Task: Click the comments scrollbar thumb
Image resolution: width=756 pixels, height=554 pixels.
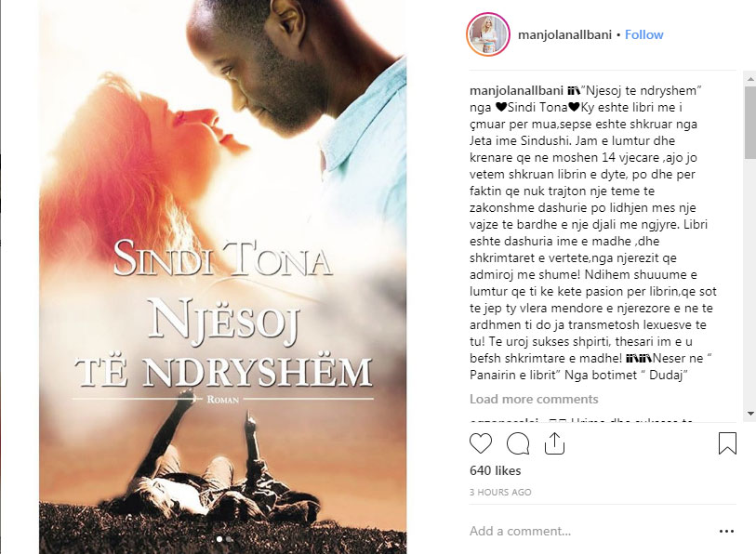Action: 750,123
